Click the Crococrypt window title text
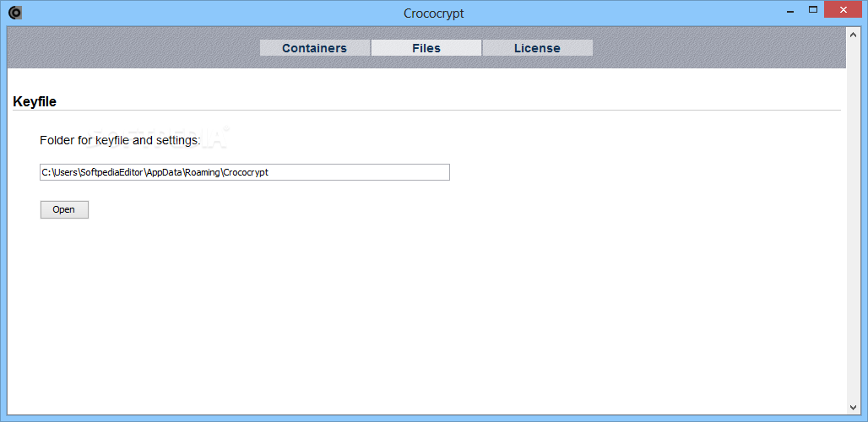This screenshot has height=422, width=868. pos(434,14)
